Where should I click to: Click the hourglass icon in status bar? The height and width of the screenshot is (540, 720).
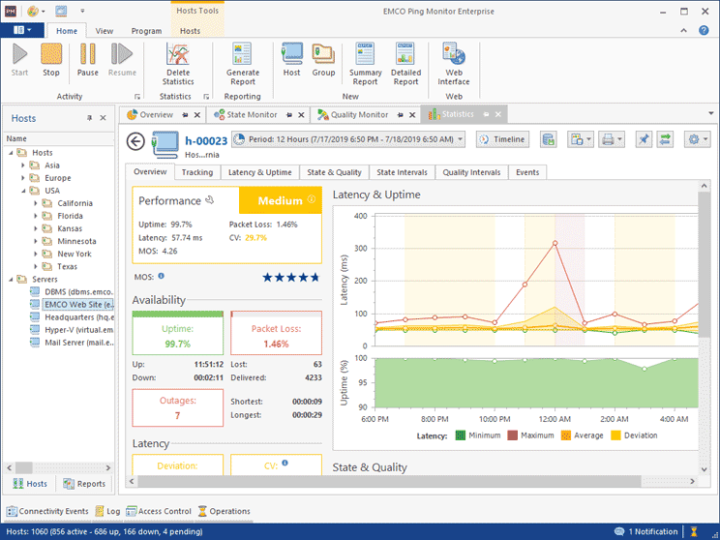(694, 531)
